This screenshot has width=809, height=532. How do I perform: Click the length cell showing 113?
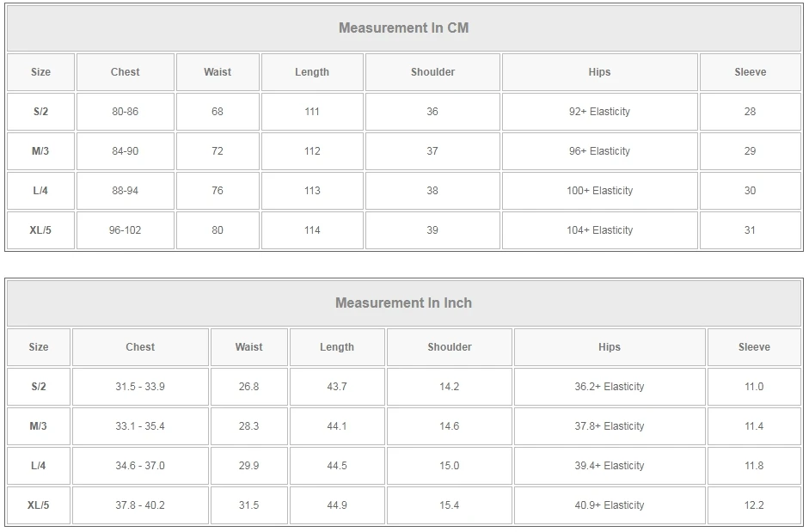pyautogui.click(x=312, y=191)
